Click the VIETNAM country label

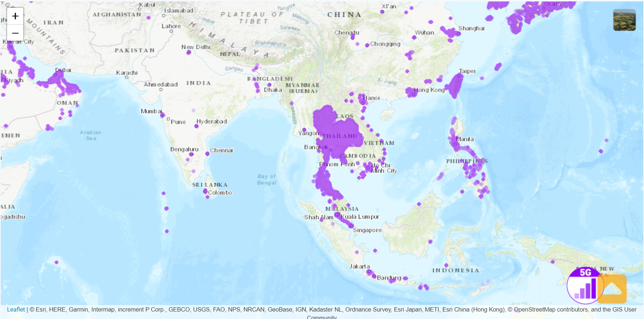379,143
